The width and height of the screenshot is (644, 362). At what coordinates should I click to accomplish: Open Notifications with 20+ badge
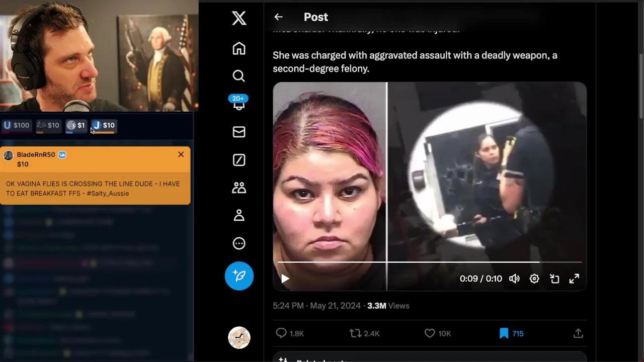238,103
